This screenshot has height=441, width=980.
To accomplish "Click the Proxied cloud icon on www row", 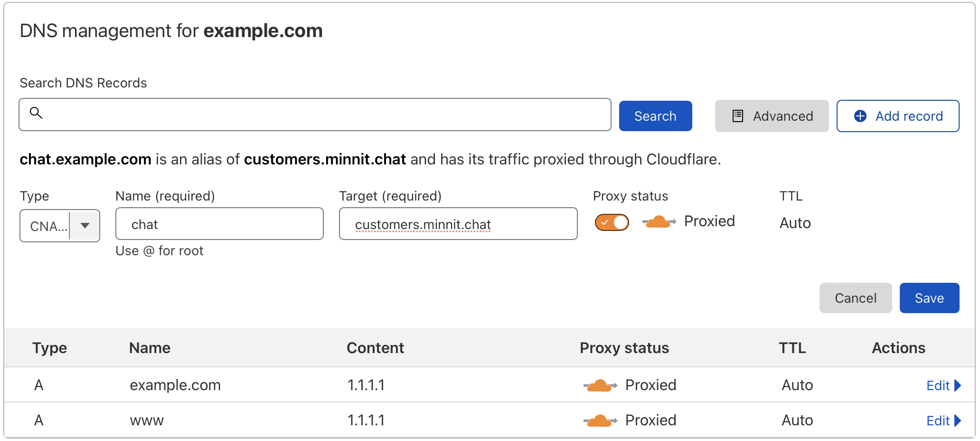I will tap(600, 420).
